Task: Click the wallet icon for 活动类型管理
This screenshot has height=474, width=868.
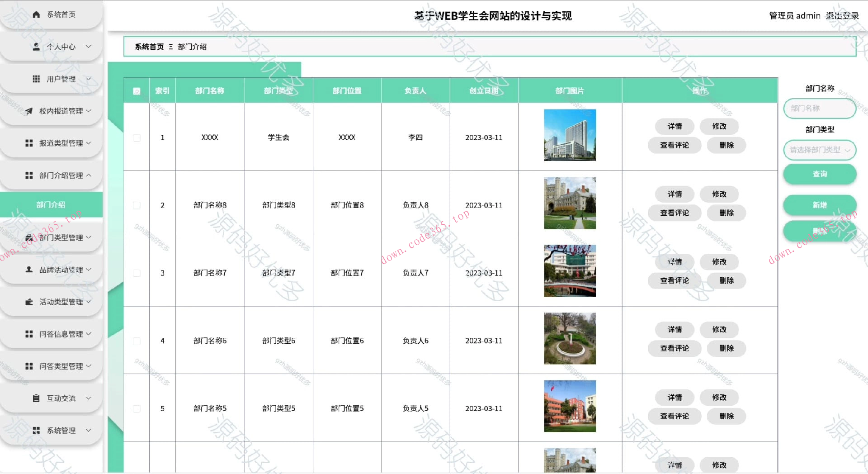Action: pos(29,302)
